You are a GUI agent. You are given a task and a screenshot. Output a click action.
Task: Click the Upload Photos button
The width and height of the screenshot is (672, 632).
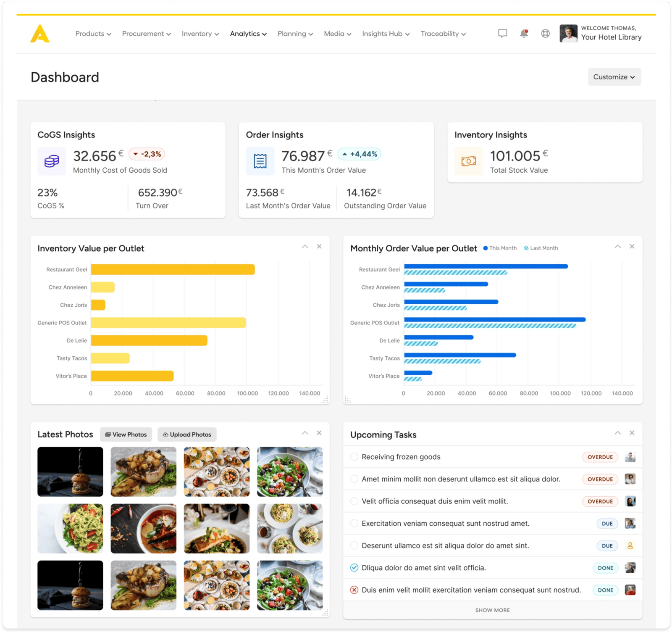click(187, 434)
